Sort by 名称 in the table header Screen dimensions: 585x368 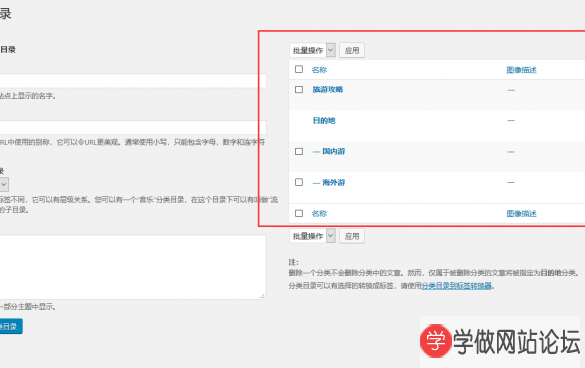pyautogui.click(x=319, y=70)
